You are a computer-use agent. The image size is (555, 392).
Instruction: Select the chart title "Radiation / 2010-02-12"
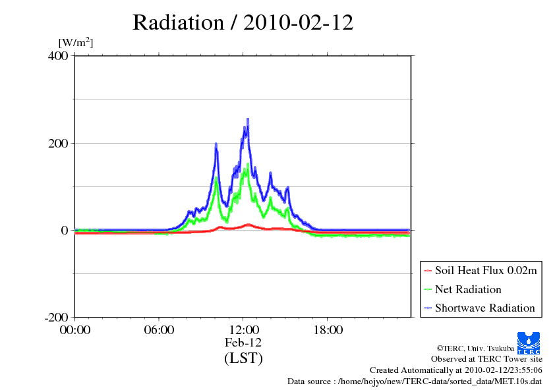[x=243, y=22]
